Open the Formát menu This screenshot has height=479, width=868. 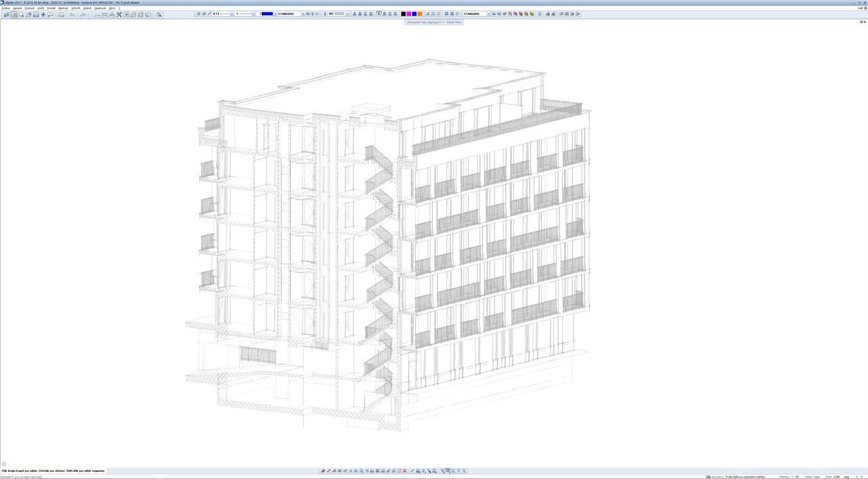click(x=52, y=8)
